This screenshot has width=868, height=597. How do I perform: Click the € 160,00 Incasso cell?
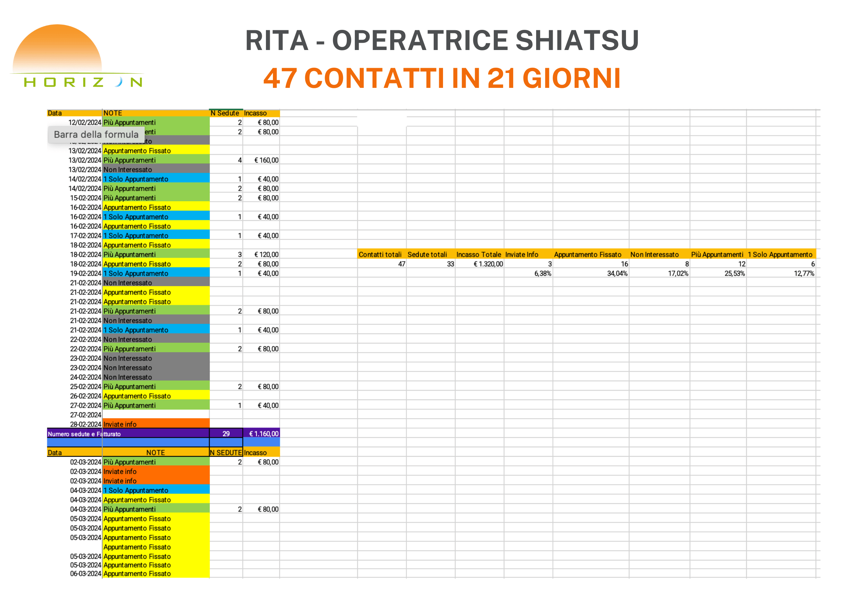[266, 160]
